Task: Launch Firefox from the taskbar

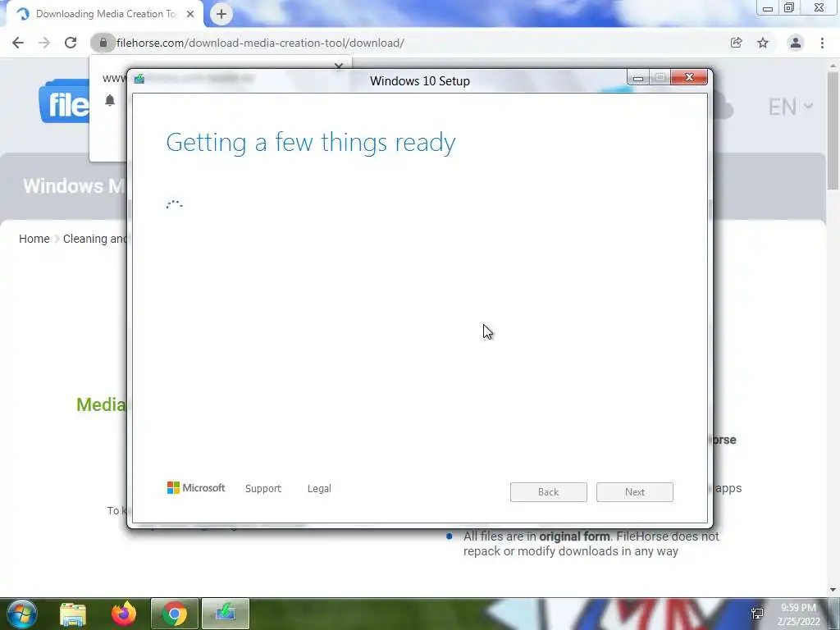Action: pyautogui.click(x=124, y=614)
